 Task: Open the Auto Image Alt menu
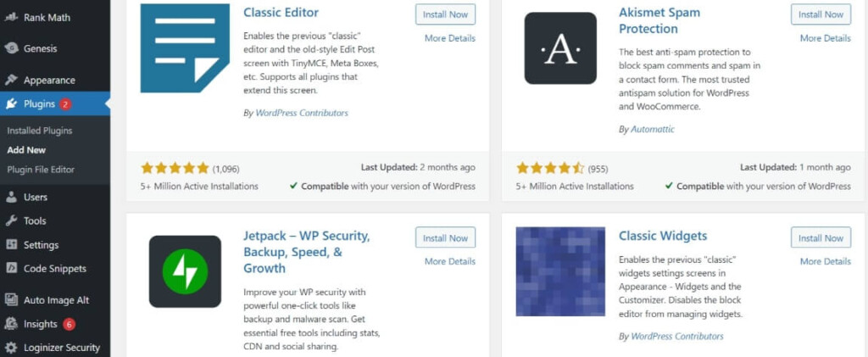(x=56, y=300)
